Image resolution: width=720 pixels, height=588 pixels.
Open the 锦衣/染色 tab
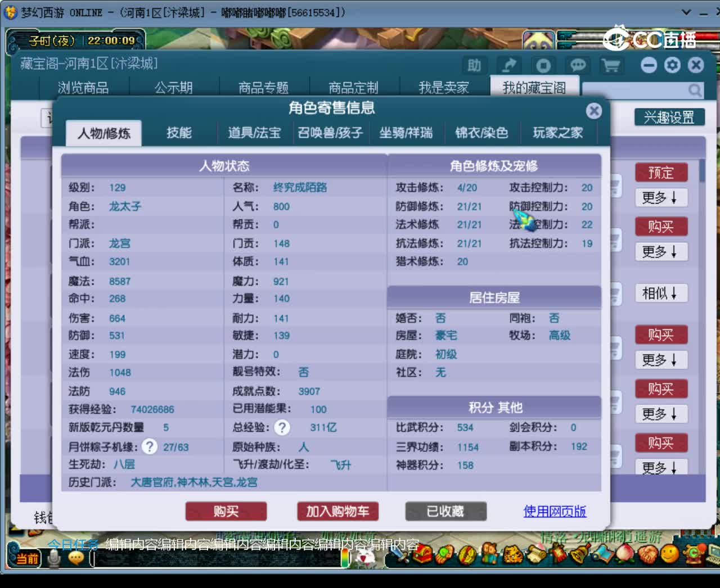coord(481,133)
